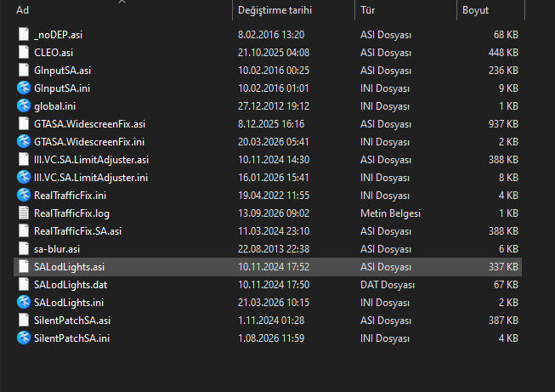The image size is (555, 392).
Task: Click the date 13.09.2026 09:02
Action: point(274,213)
